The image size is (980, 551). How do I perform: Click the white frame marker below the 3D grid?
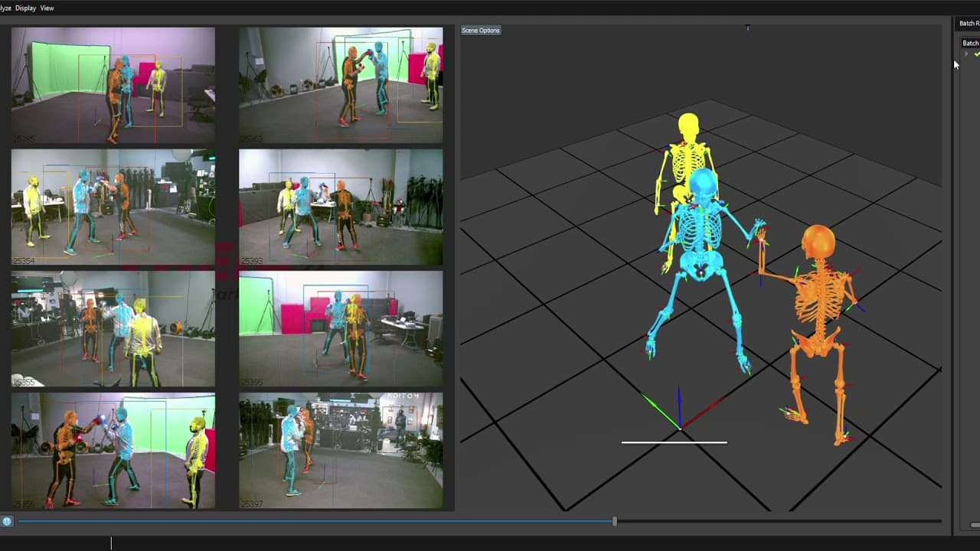click(675, 442)
